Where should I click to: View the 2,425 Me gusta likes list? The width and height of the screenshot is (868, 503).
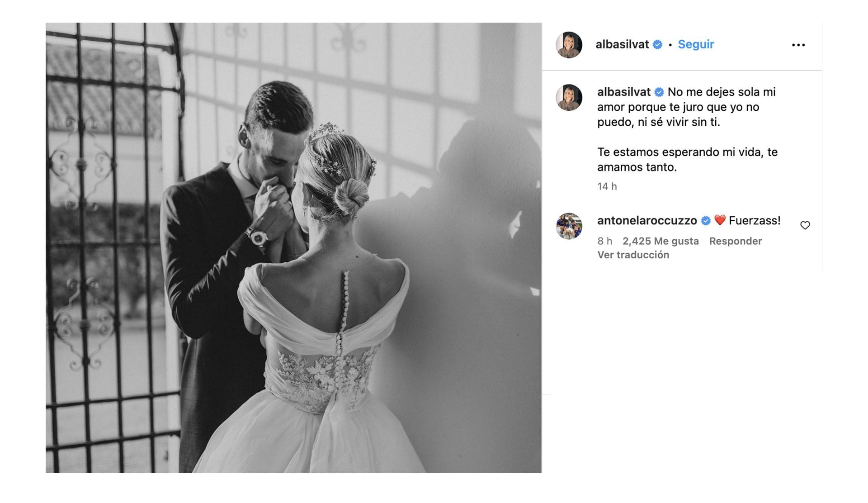coord(660,241)
